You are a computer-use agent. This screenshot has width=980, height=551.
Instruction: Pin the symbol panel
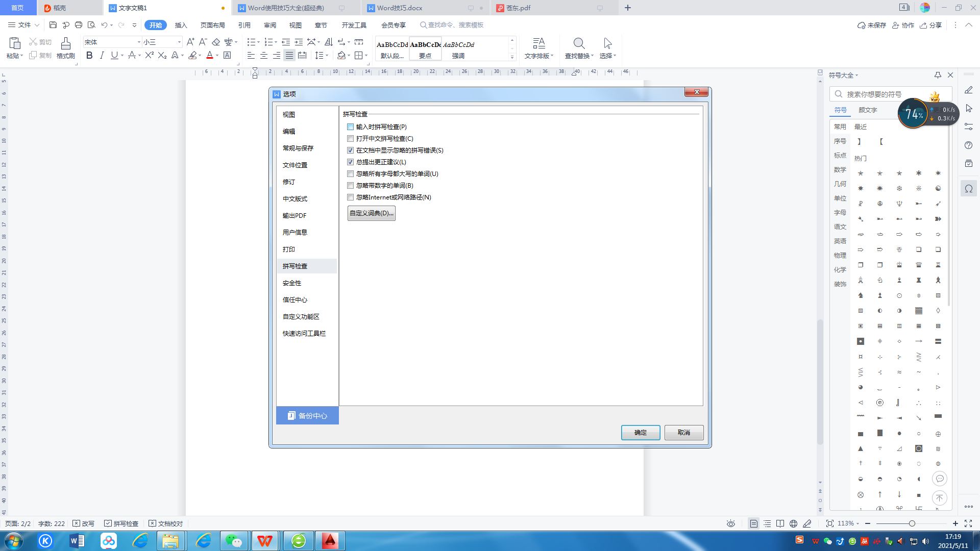pos(938,75)
